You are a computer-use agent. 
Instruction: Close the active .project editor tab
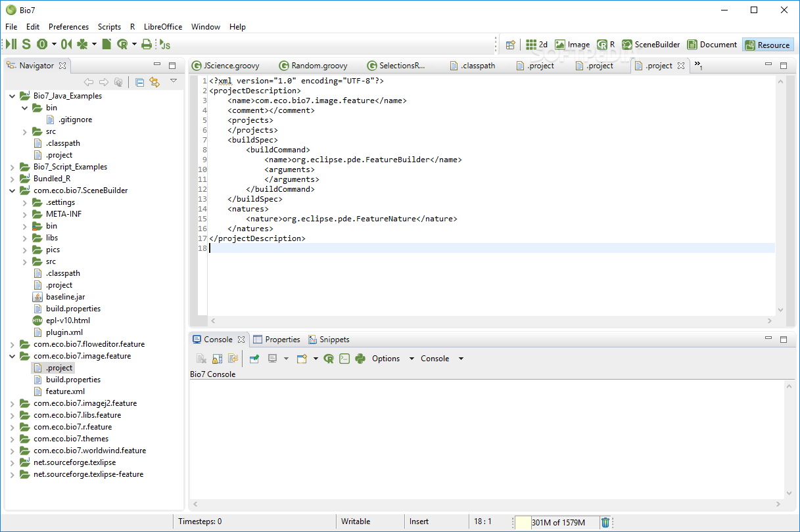681,65
